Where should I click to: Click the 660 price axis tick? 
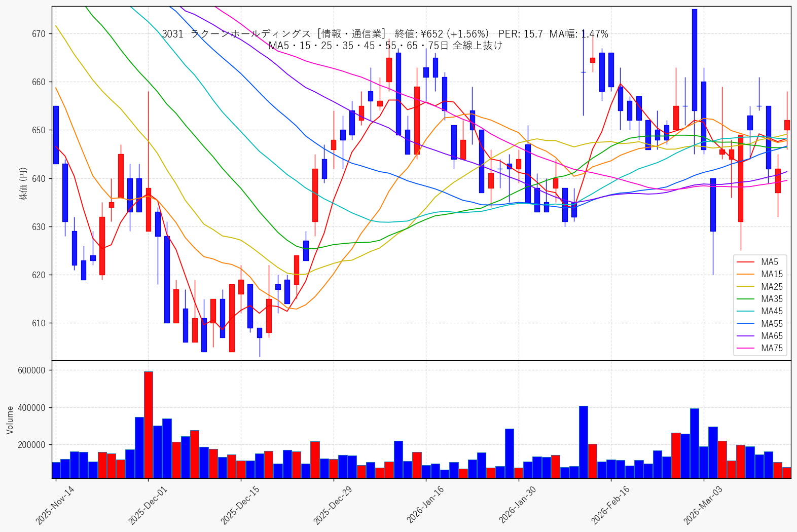click(39, 82)
